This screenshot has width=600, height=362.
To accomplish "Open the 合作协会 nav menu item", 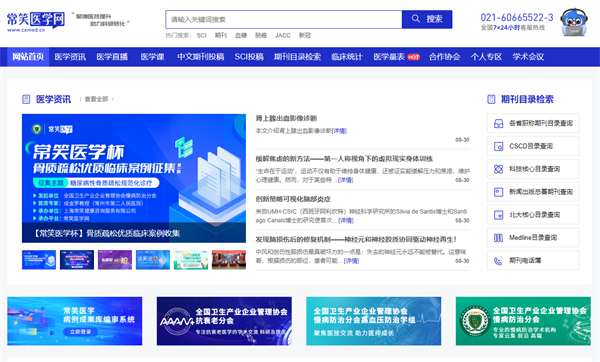I will tap(444, 57).
